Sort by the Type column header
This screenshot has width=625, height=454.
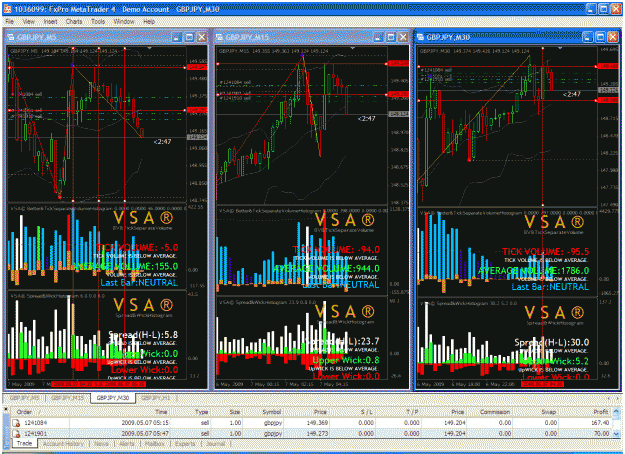(190, 412)
